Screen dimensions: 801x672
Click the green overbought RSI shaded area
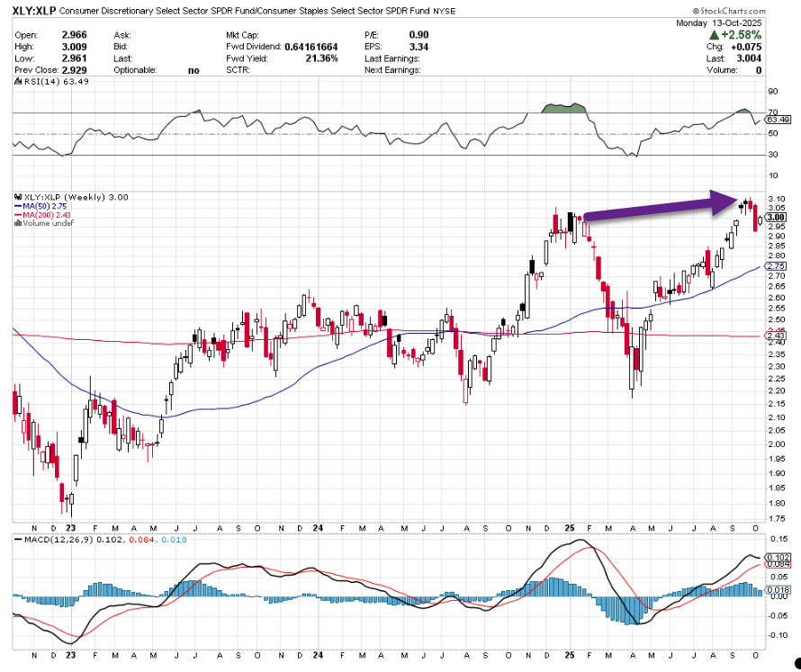tap(564, 107)
